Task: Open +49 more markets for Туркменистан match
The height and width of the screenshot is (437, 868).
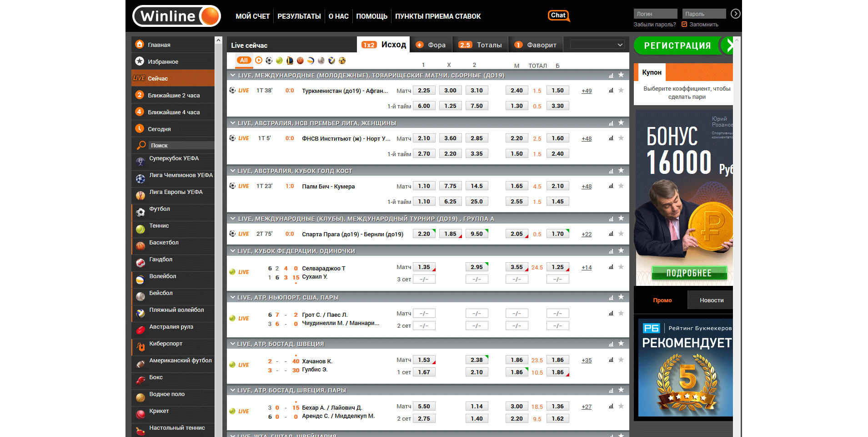Action: (x=587, y=91)
